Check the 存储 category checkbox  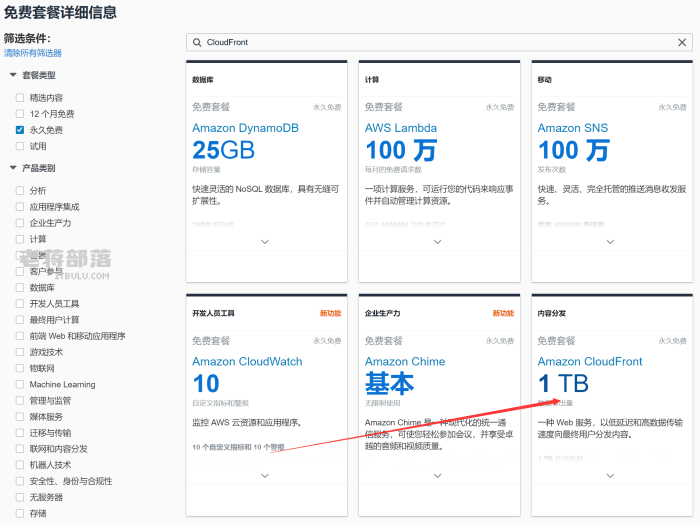click(20, 513)
